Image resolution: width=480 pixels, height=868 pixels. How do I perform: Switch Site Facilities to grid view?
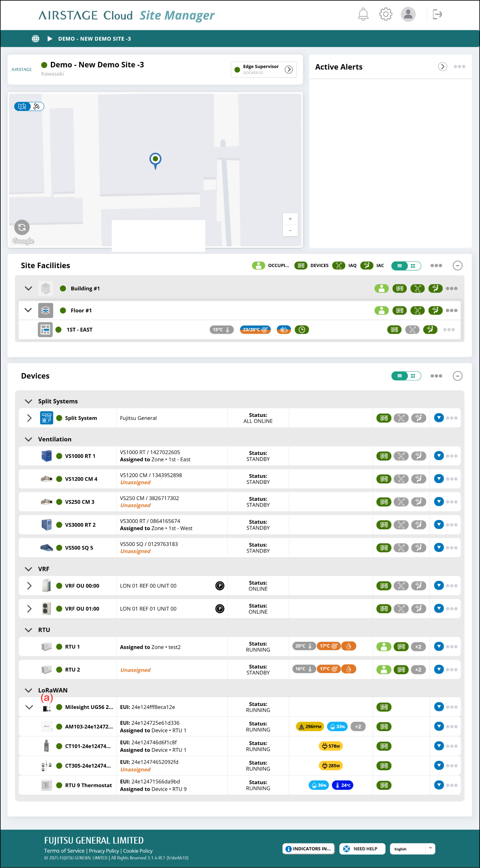pos(413,265)
